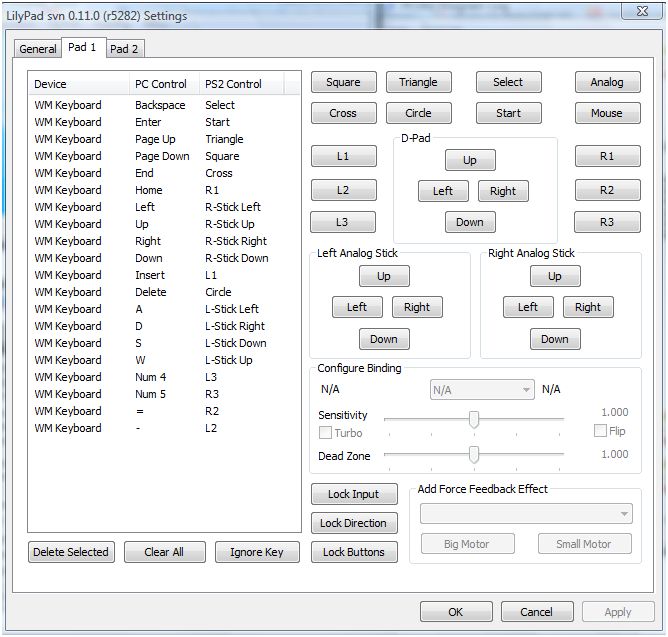
Task: Click Left Analog Stick Left button
Action: (357, 307)
